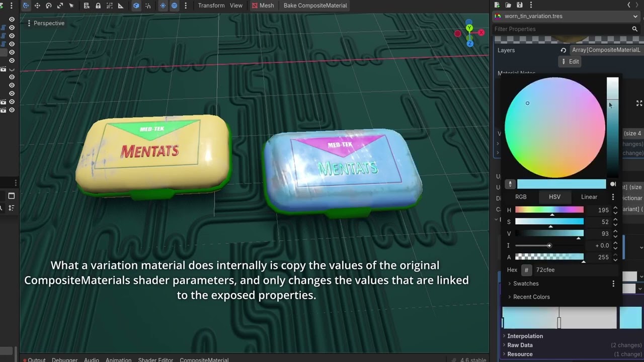The image size is (644, 362).
Task: Click the hex code field 72cfee
Action: (x=576, y=270)
